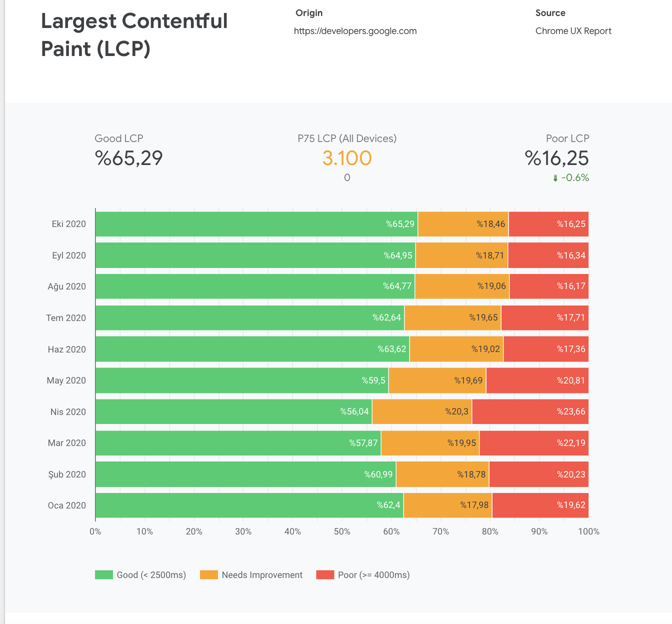Click the red Şub 2020 segment %20,23
Viewport: 672px width, 624px height.
pos(539,474)
